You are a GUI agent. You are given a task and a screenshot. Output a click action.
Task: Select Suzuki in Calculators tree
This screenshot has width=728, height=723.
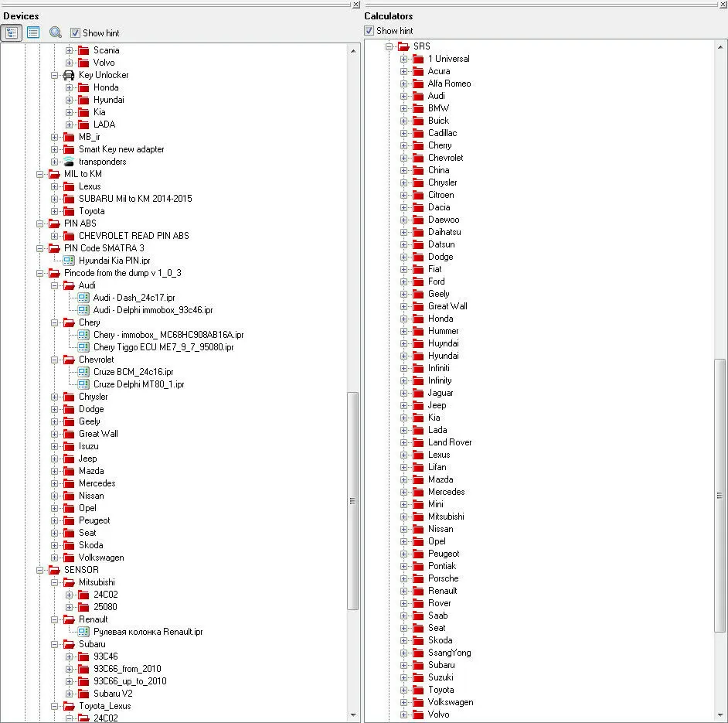pos(441,677)
